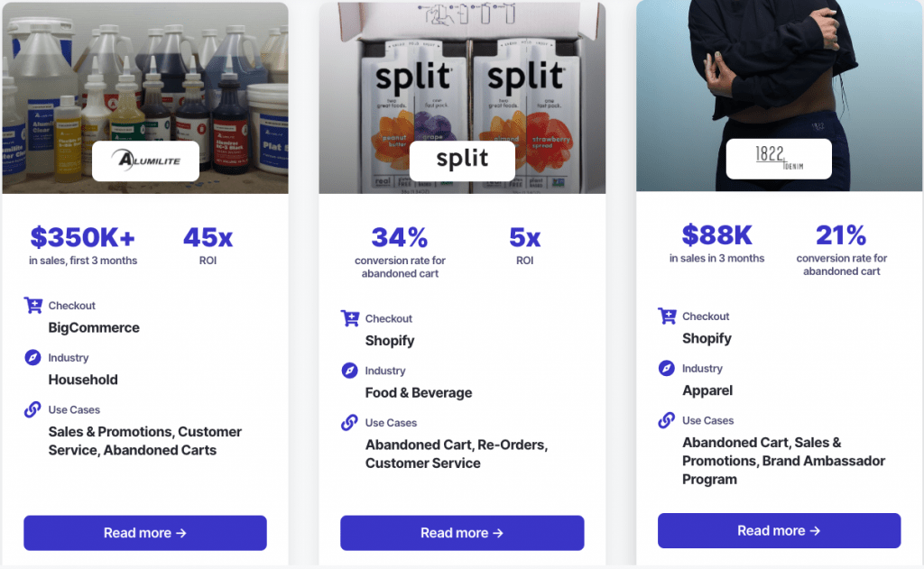This screenshot has height=569, width=924.
Task: Click the Use Cases link icon in split card
Action: pyautogui.click(x=349, y=422)
